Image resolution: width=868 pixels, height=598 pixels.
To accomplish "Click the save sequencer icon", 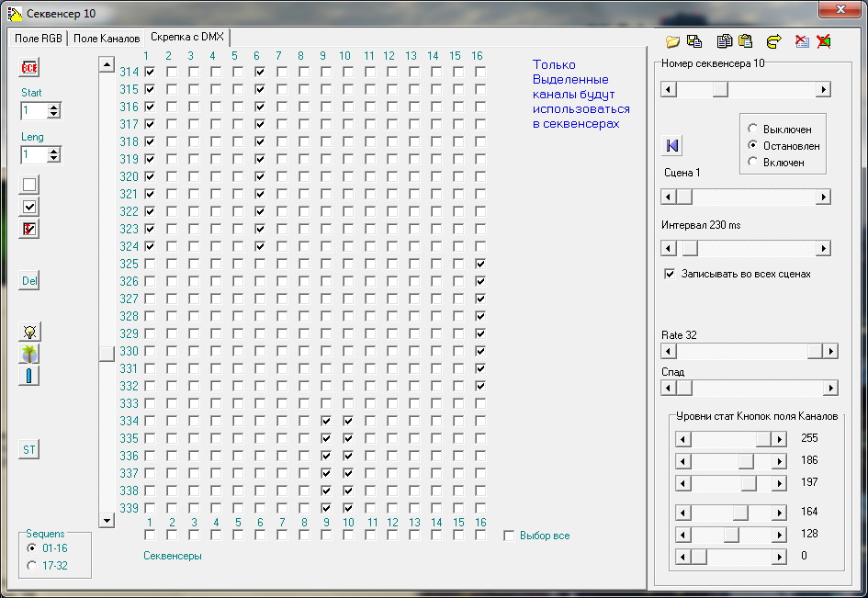I will tap(694, 41).
